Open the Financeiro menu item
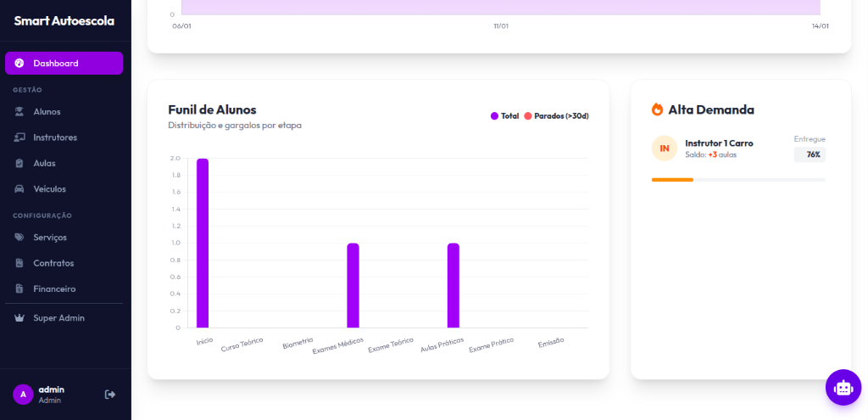868x420 pixels. click(x=54, y=289)
